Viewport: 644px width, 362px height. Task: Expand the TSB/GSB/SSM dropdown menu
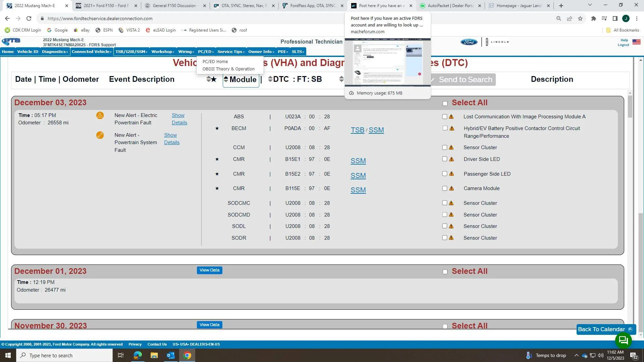pyautogui.click(x=131, y=52)
